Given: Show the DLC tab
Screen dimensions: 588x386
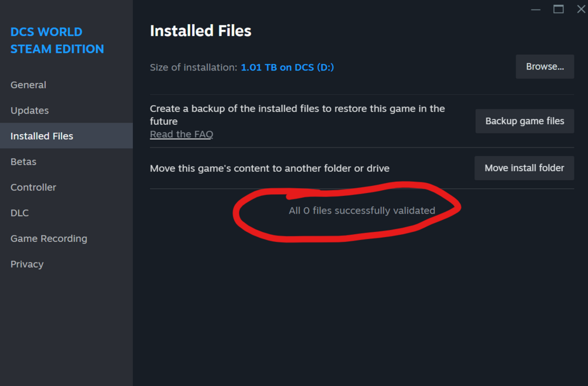Looking at the screenshot, I should click(x=19, y=213).
